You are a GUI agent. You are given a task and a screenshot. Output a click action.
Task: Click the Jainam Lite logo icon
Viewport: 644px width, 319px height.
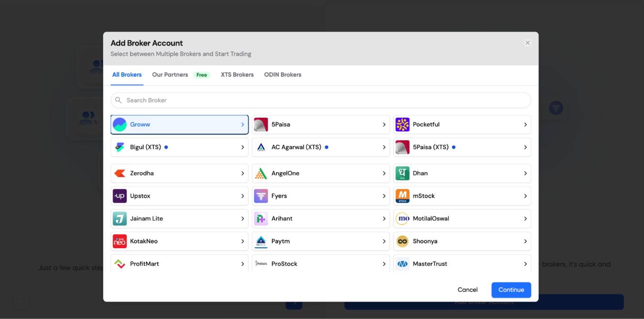pyautogui.click(x=120, y=219)
